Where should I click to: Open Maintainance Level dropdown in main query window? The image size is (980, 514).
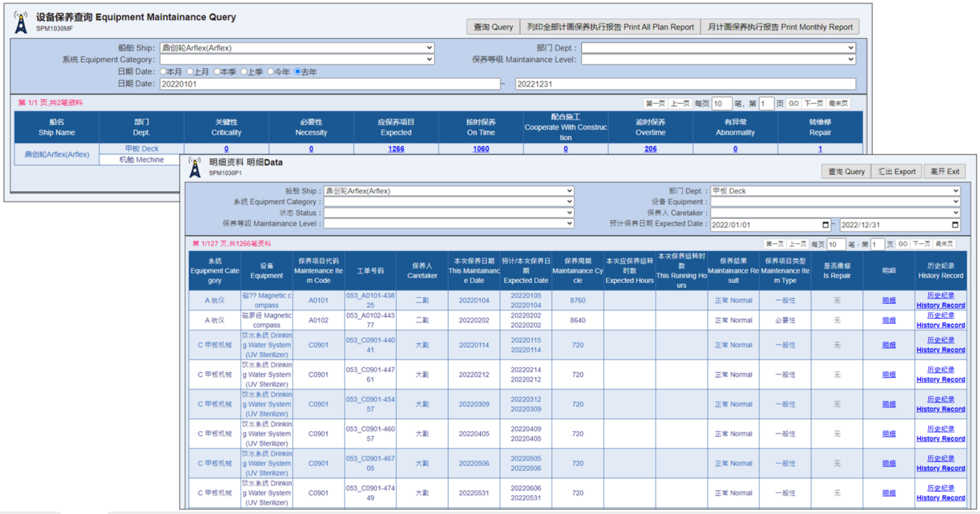coord(719,59)
